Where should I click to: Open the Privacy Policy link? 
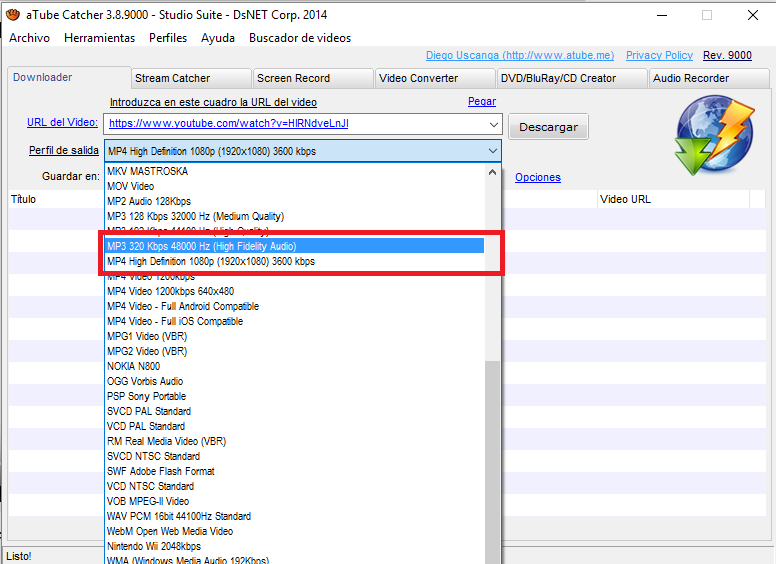tap(659, 55)
